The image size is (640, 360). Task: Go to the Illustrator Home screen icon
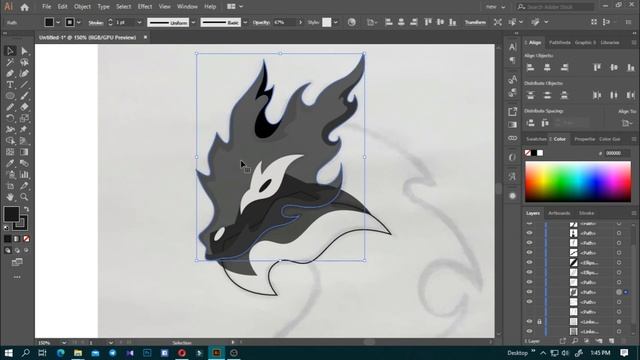pos(24,7)
